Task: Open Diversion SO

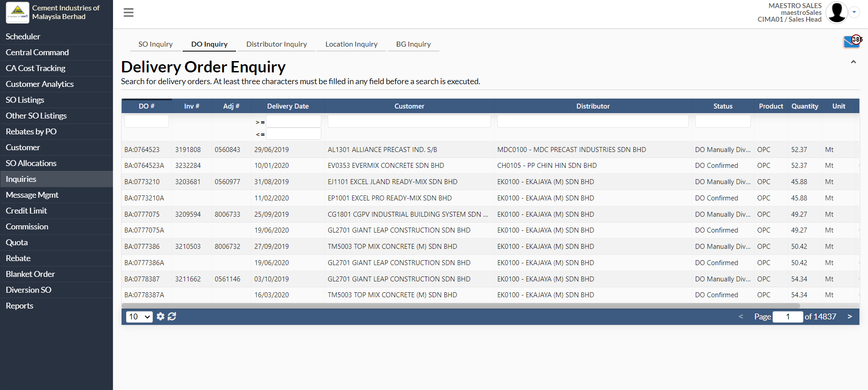Action: [x=57, y=290]
